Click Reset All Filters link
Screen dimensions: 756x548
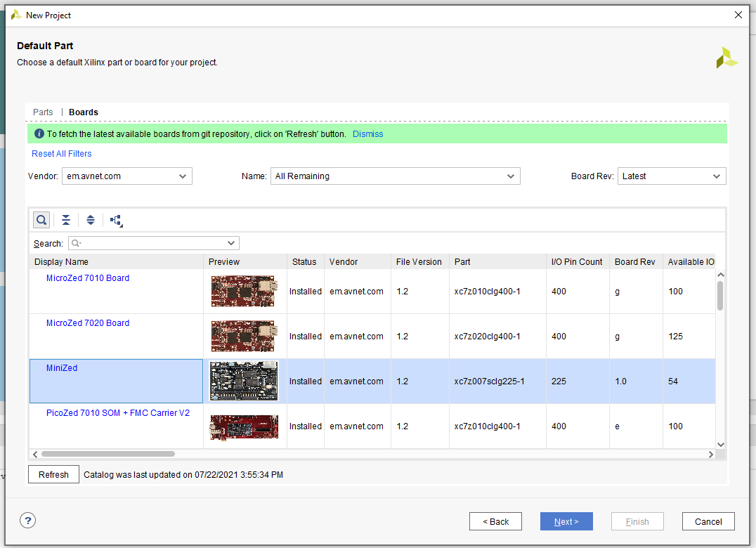click(62, 154)
